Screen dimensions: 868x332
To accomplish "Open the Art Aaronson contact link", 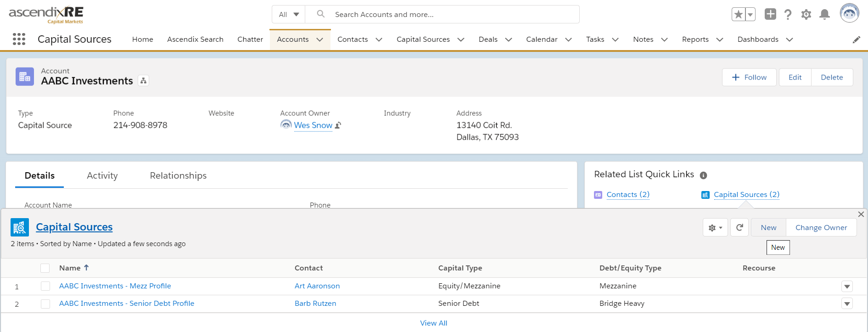I will [317, 286].
